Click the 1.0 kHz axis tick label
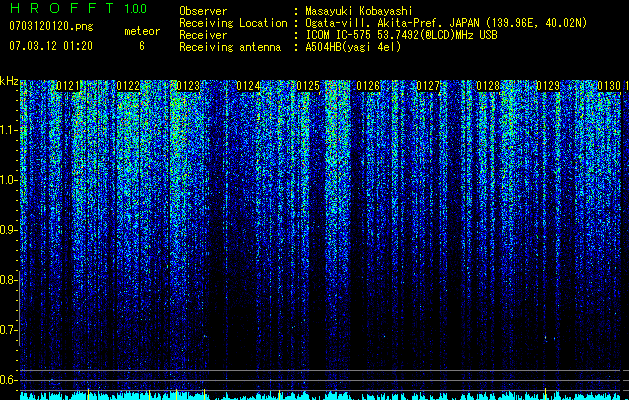629x400 pixels. tap(8, 180)
